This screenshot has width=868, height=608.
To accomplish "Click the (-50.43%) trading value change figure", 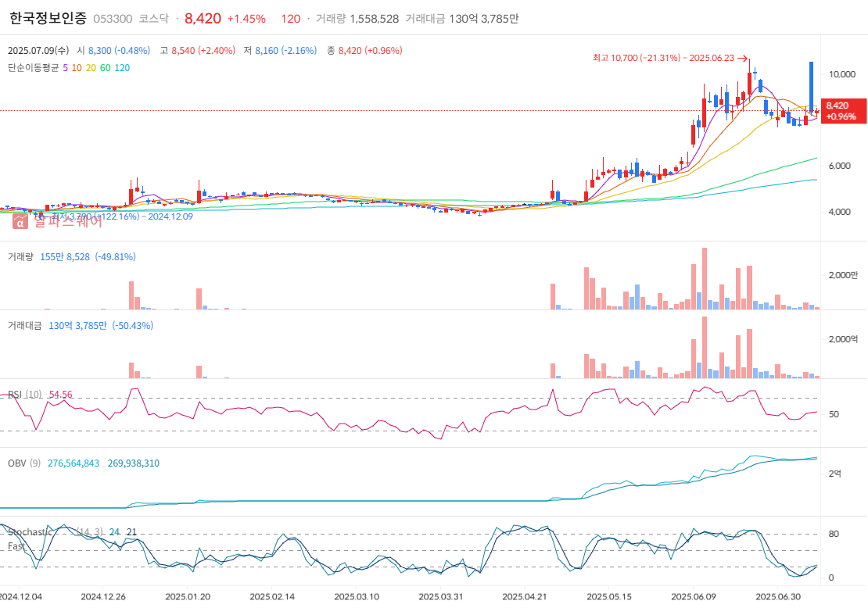I will (133, 326).
